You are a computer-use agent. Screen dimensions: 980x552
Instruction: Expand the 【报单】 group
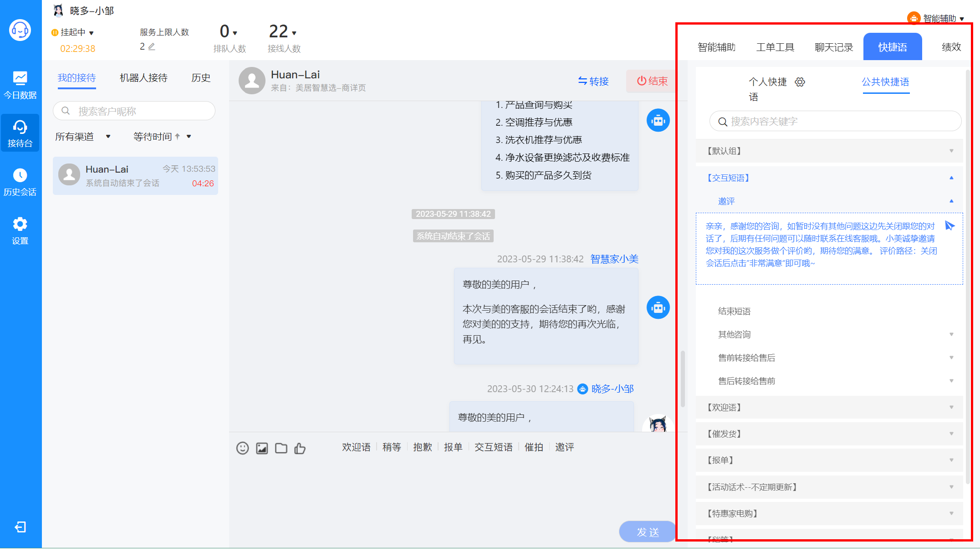tap(829, 460)
